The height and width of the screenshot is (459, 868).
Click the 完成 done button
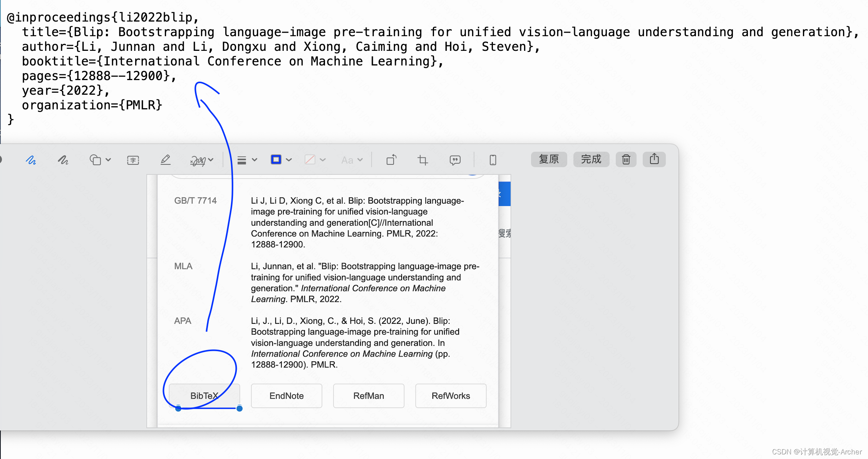pyautogui.click(x=591, y=159)
